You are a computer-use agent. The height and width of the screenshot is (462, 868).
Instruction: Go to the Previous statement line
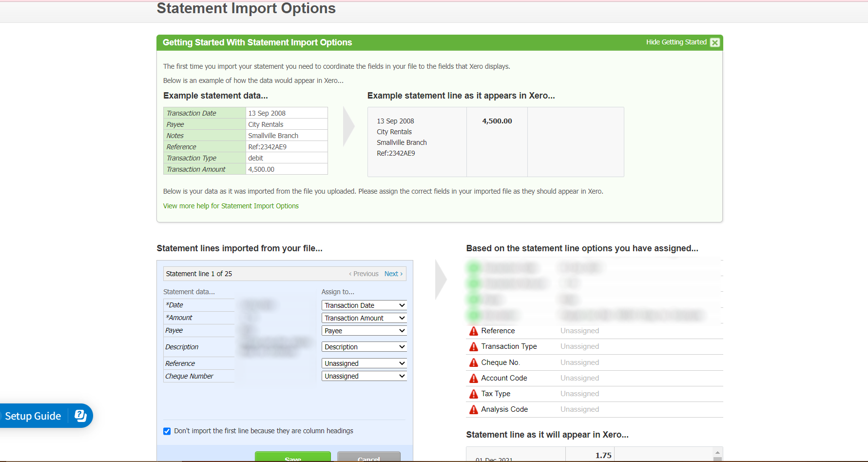click(x=364, y=274)
